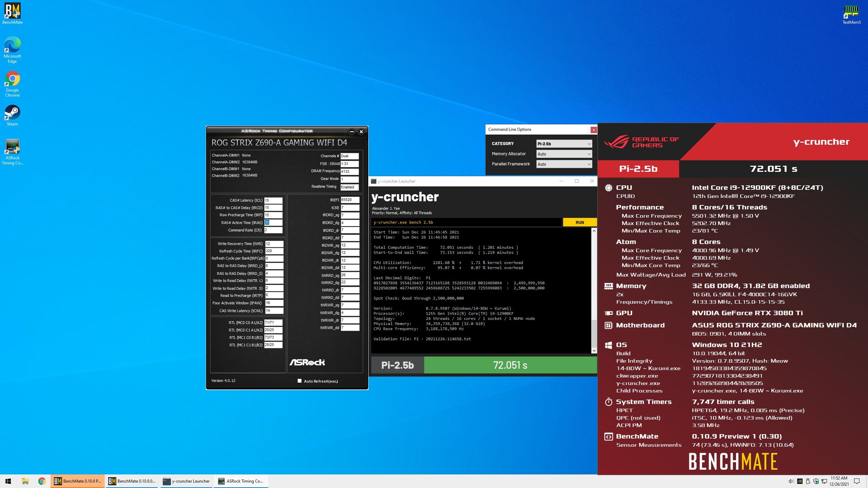This screenshot has height=488, width=868.
Task: Click the scroll-up arrow in y-cruncher output
Action: pos(594,231)
